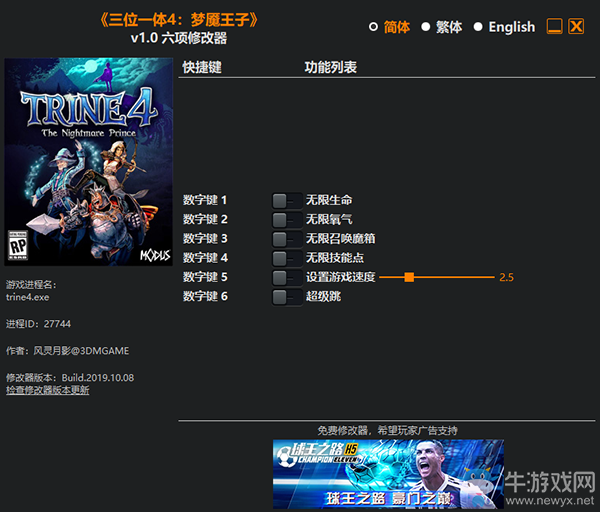This screenshot has width=600, height=512.
Task: Click the 数字键 5 hotkey label
Action: [205, 277]
